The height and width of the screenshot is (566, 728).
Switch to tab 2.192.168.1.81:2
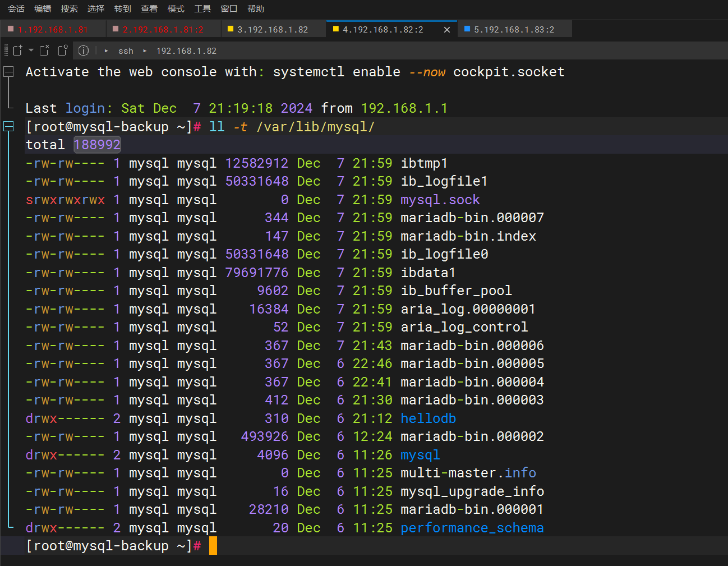[x=163, y=29]
